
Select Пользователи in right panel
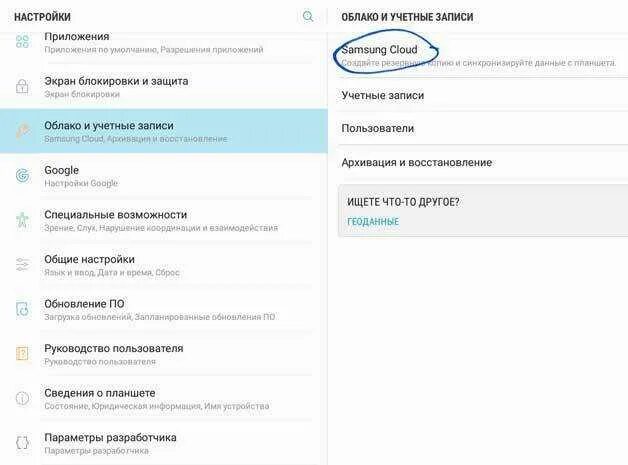click(481, 129)
